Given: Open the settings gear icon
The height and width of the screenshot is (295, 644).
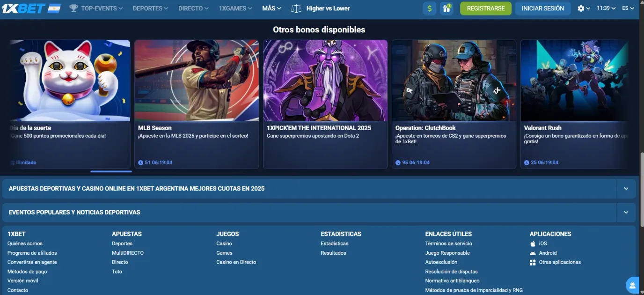Looking at the screenshot, I should tap(581, 8).
